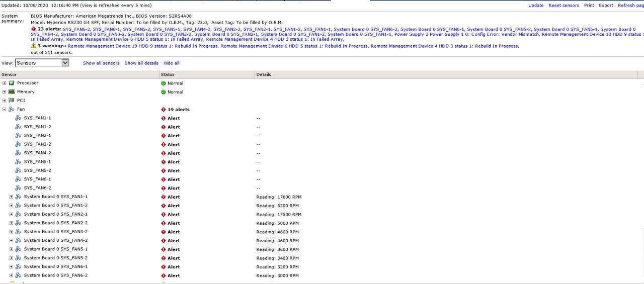Click red alert icon for System Board 0 SYS_FAN2-2
Viewport: 644px width, 284px height.
tap(164, 223)
